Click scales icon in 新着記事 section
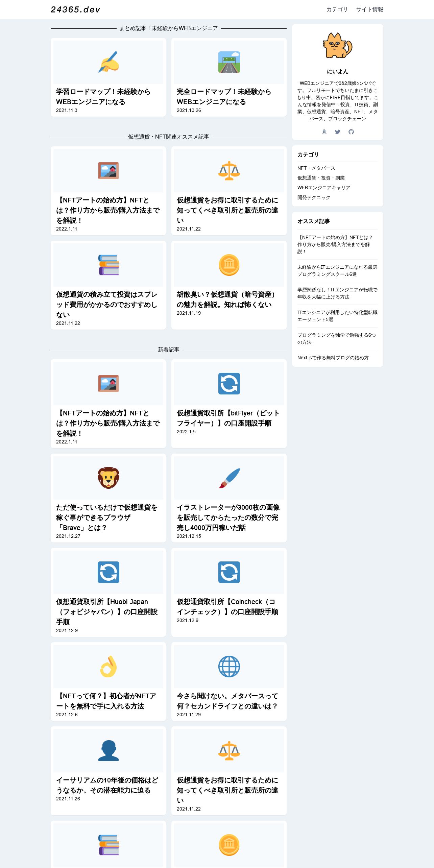Image resolution: width=434 pixels, height=868 pixels. pos(229,751)
